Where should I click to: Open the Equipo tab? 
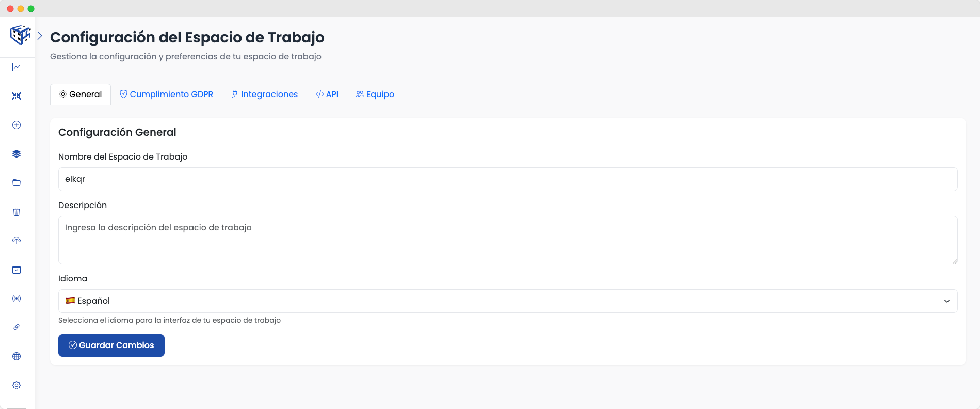click(x=375, y=95)
